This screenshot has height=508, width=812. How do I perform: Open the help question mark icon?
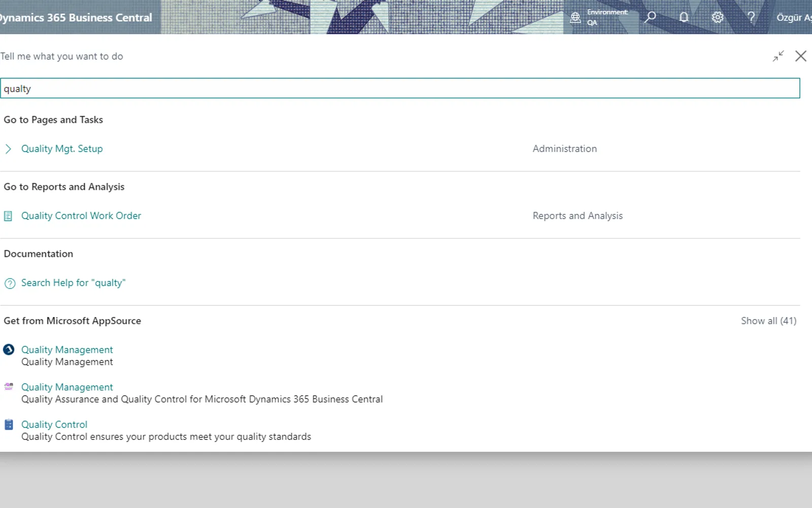pos(751,17)
